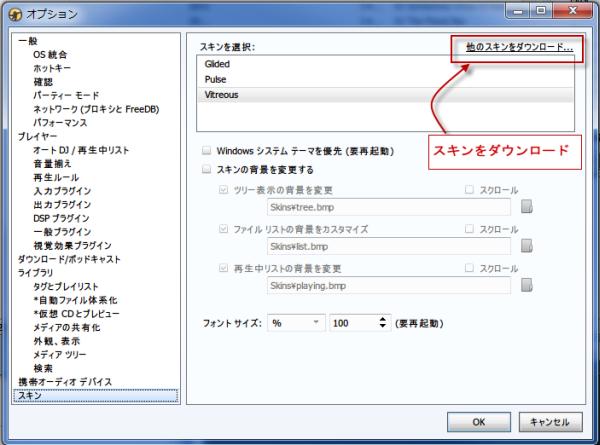Toggle the 再生中リストの背景を変更 checkbox
Screen dimensions: 600x445
pos(223,268)
